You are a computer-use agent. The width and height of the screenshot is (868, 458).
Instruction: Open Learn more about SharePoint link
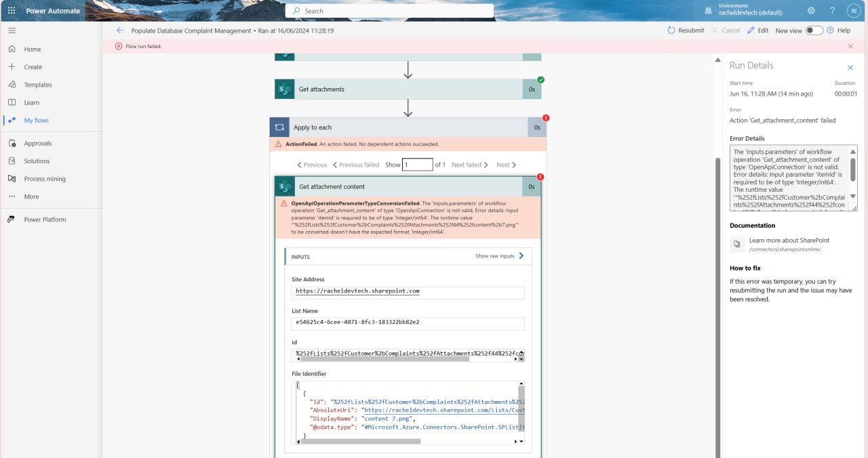[789, 241]
